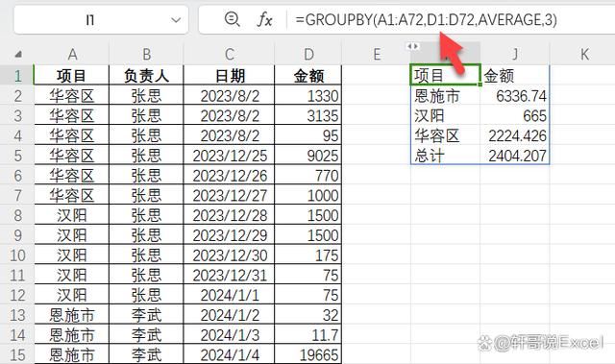Click date cell 2023/12/28

[229, 215]
